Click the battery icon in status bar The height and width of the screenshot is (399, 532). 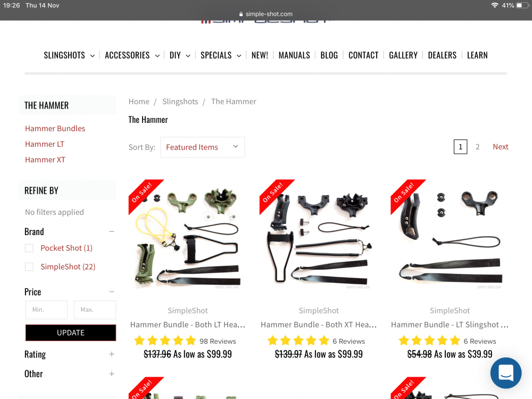522,5
